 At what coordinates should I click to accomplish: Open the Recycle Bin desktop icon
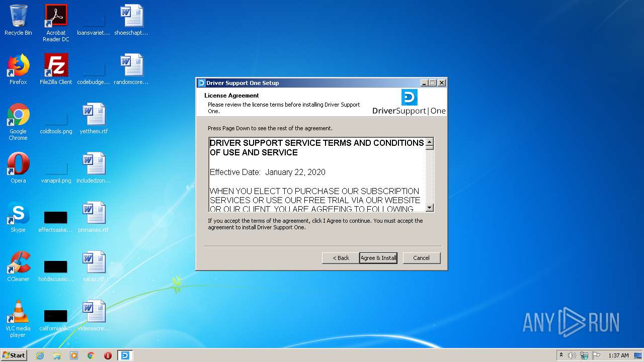pos(18,21)
